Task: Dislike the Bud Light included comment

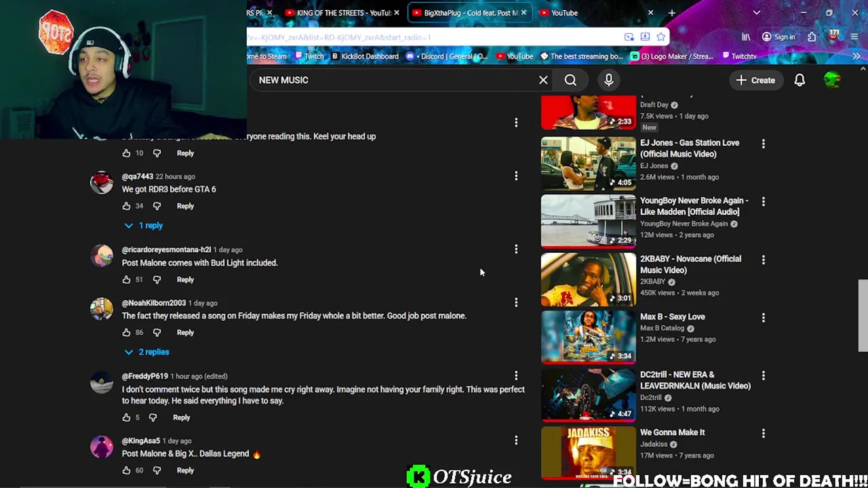Action: [157, 279]
